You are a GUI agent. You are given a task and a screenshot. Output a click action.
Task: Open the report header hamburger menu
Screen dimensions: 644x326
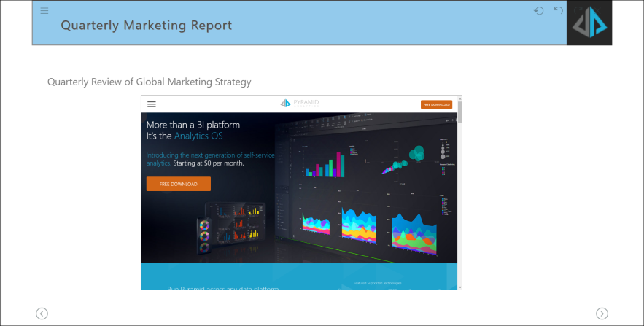pos(44,11)
